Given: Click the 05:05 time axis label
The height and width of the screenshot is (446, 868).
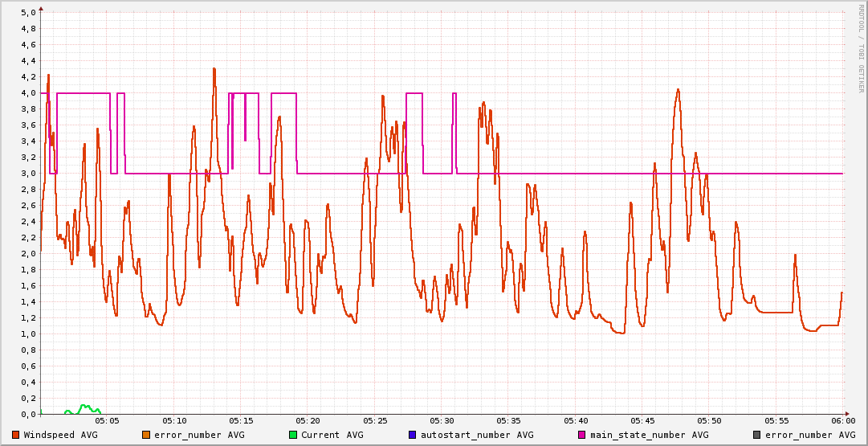Looking at the screenshot, I should tap(107, 420).
